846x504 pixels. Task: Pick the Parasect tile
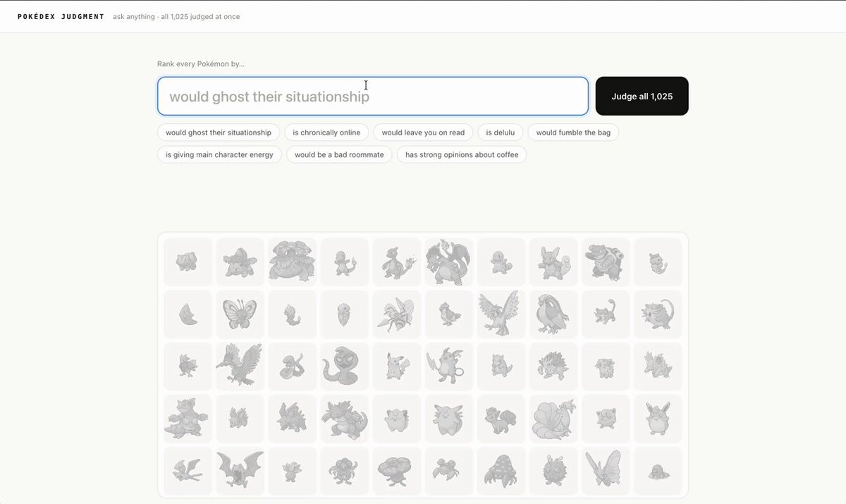[x=501, y=471]
